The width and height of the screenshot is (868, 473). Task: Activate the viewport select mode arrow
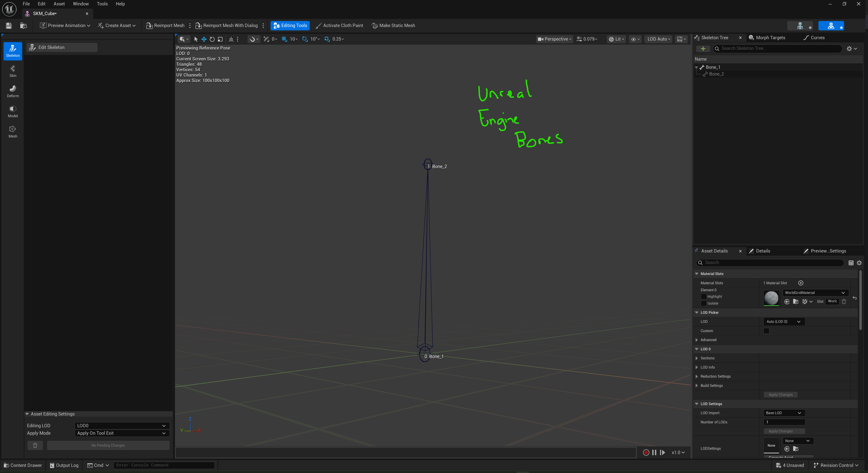196,39
